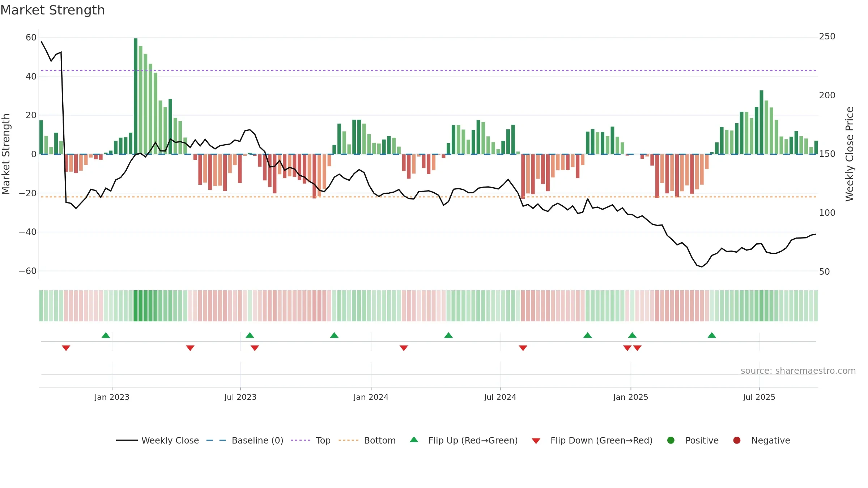Click the chart title Market Strength heading
The height and width of the screenshot is (488, 868).
tap(52, 10)
